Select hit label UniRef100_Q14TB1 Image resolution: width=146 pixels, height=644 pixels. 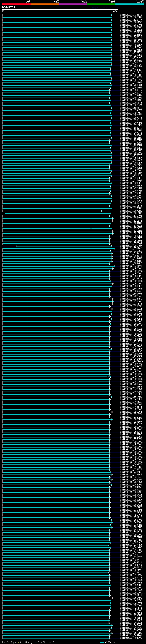131,35
